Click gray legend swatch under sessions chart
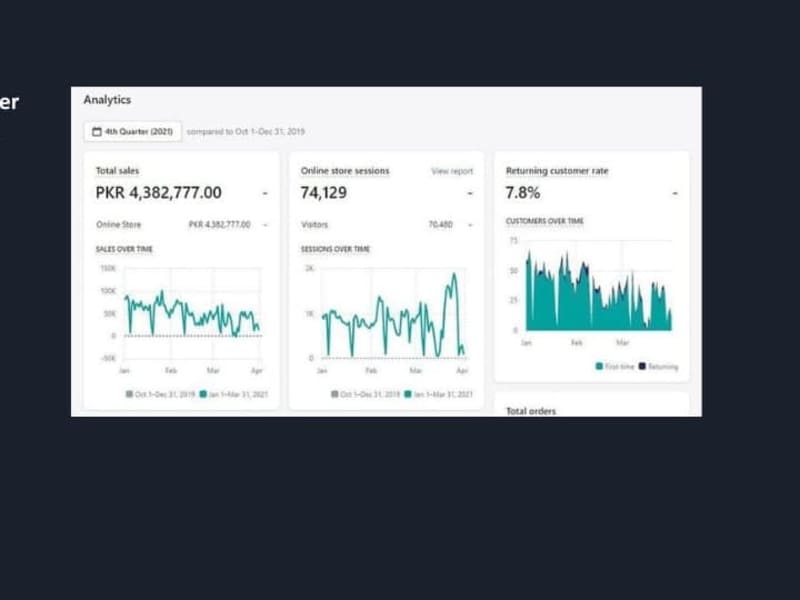Image resolution: width=800 pixels, height=600 pixels. click(x=335, y=394)
